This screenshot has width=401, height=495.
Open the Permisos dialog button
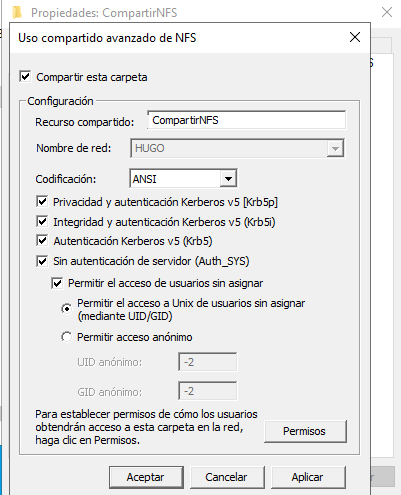[x=305, y=431]
